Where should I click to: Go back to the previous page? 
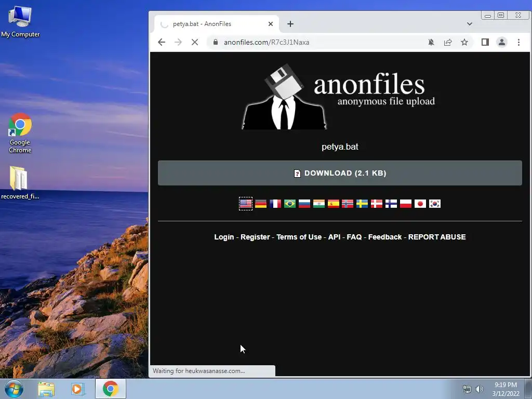(x=162, y=42)
